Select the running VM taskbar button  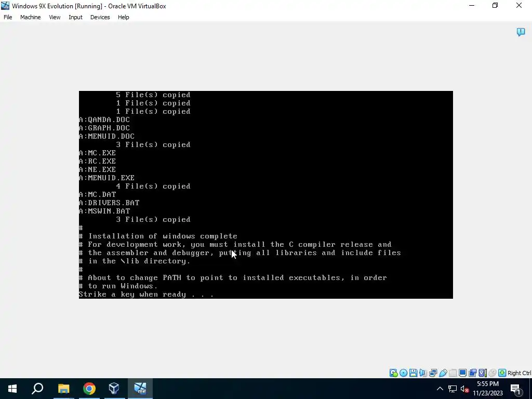(140, 389)
